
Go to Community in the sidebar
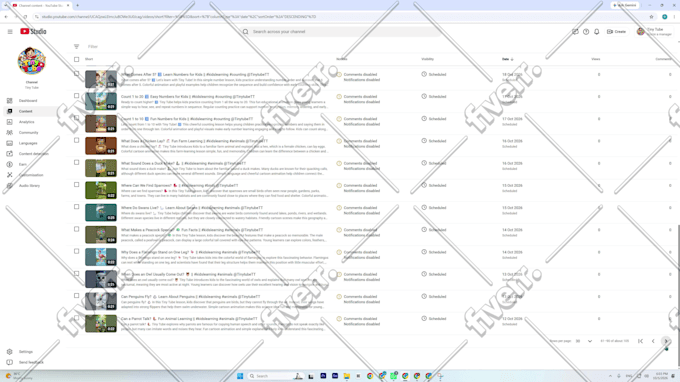click(28, 133)
